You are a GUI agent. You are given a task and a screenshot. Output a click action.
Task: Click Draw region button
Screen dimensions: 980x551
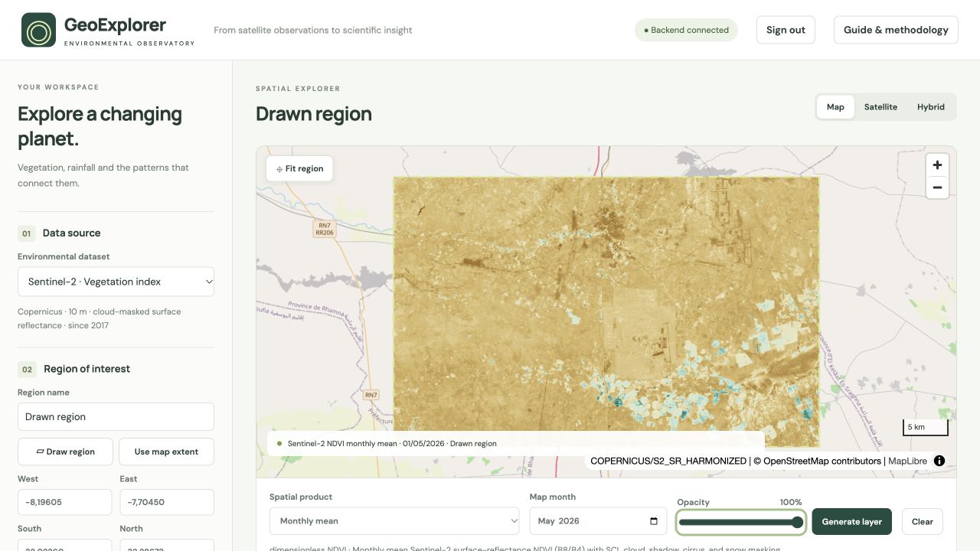pyautogui.click(x=65, y=452)
